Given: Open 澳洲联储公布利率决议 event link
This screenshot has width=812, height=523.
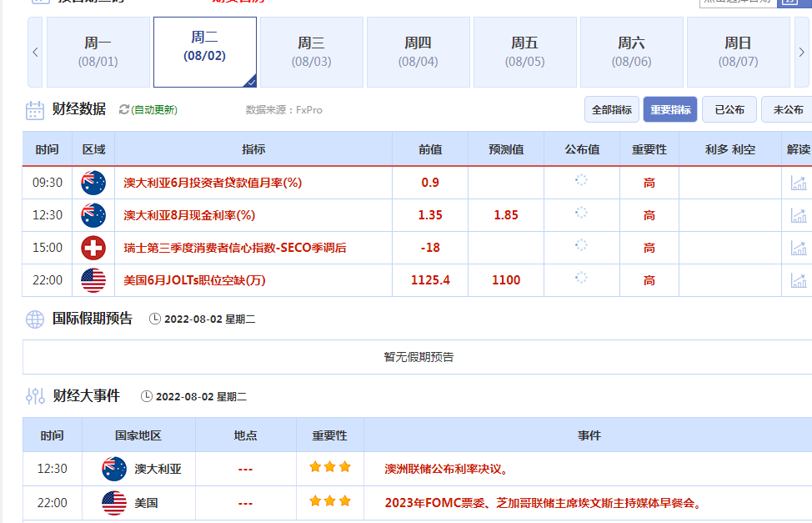Looking at the screenshot, I should pos(446,469).
